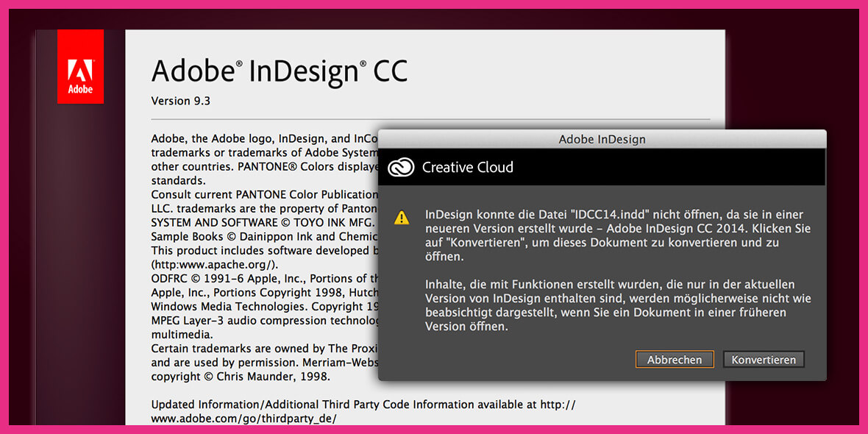
Task: Click the Adobe InDesign dialog title bar
Action: 602,139
